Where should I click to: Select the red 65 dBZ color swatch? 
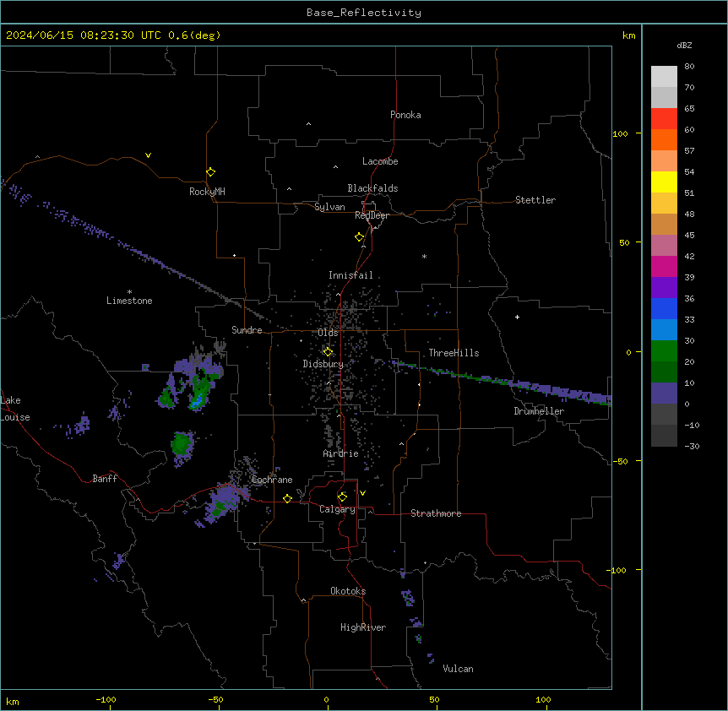tap(664, 118)
